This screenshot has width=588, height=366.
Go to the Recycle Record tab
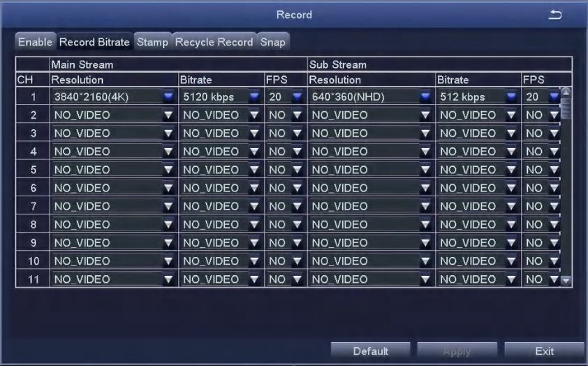pos(214,42)
